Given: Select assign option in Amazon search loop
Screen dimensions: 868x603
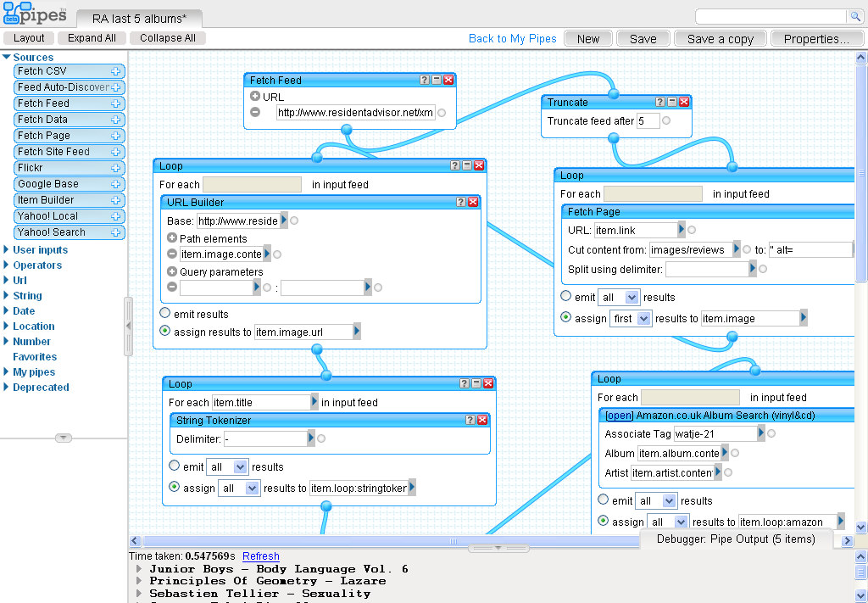Looking at the screenshot, I should pos(604,521).
